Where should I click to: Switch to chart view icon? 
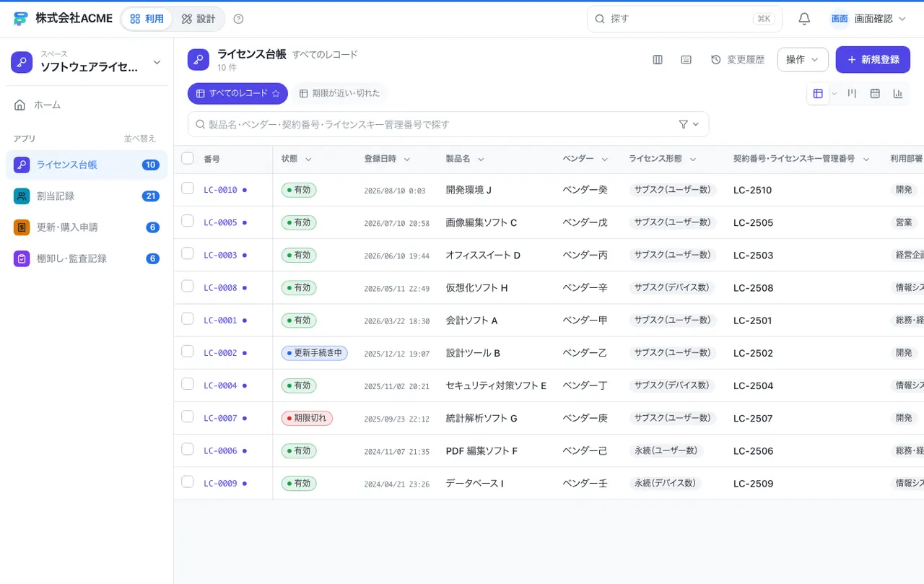pos(898,93)
